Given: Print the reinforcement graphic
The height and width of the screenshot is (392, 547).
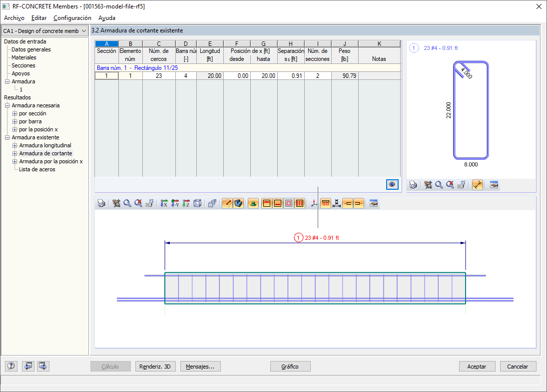Looking at the screenshot, I should tap(101, 203).
